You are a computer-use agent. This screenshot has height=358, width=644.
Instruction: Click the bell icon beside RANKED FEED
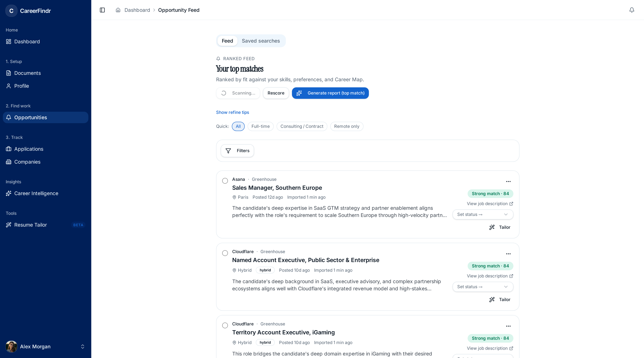[218, 59]
